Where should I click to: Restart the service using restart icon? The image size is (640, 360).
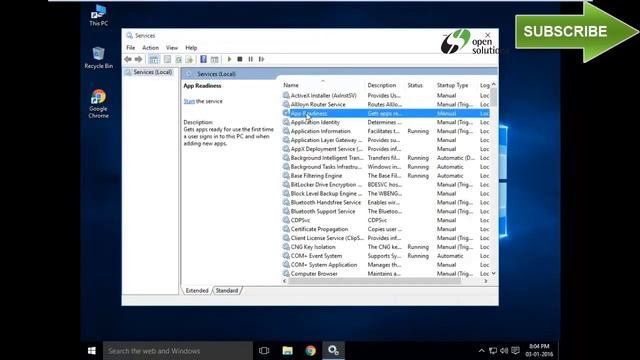[x=262, y=59]
